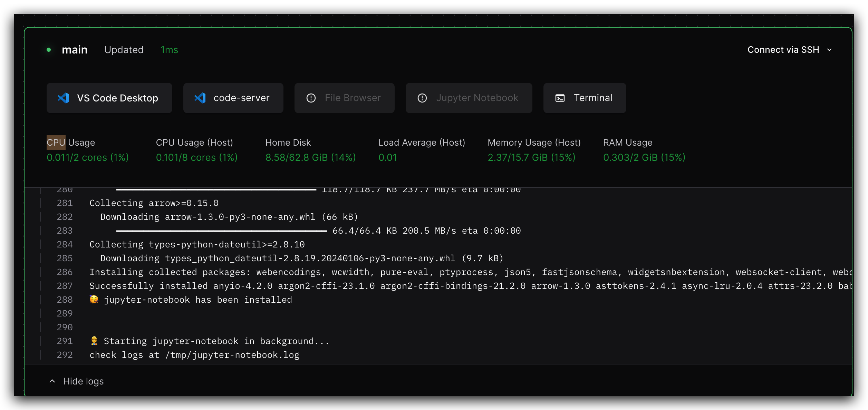This screenshot has width=868, height=410.
Task: Click the Hide logs chevron arrow
Action: pos(52,381)
